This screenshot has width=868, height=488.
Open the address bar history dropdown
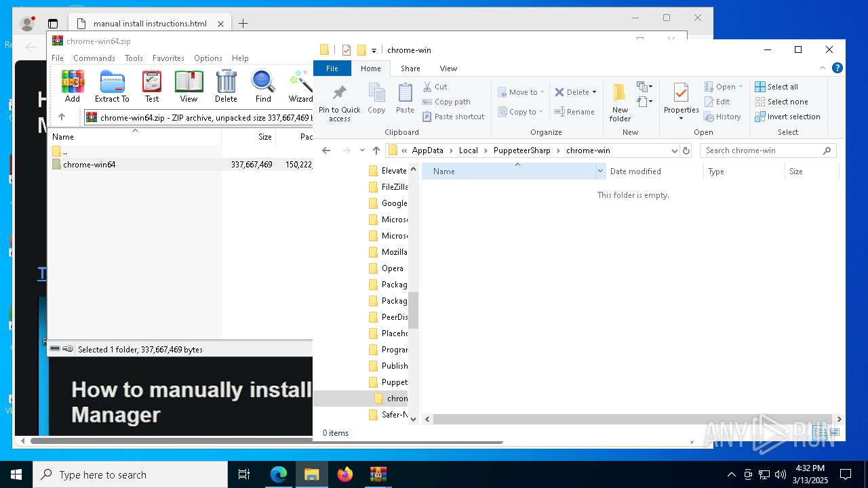[674, 150]
